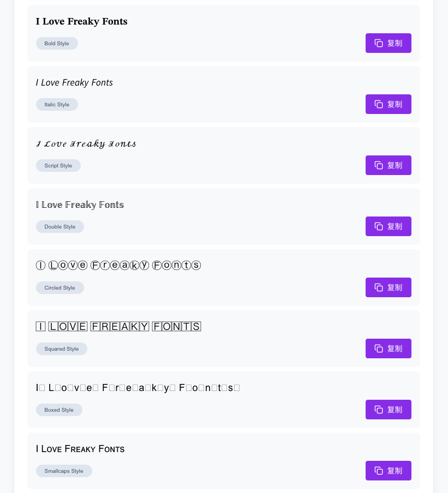Select the Circled Style tag
Screen dimensions: 448x493
(60, 288)
